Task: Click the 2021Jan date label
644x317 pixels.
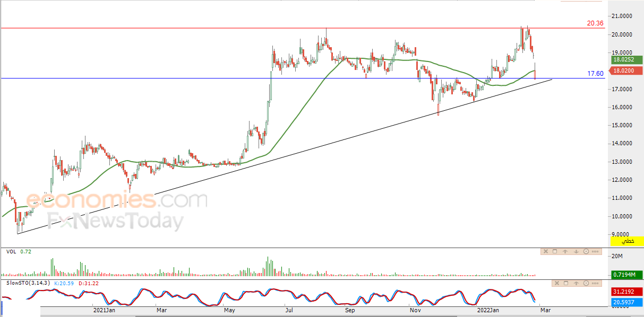Action: point(105,310)
